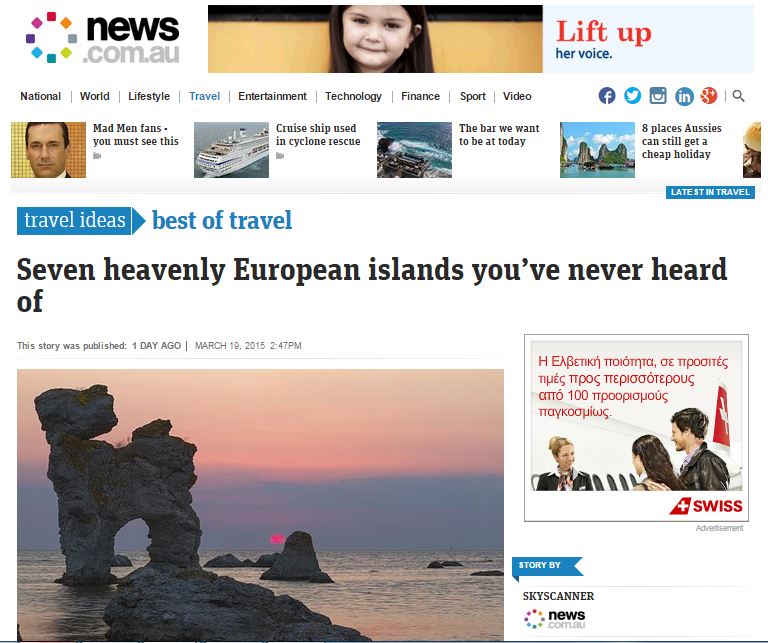This screenshot has width=768, height=643.
Task: Open the Mad Men fans story
Action: tap(136, 135)
